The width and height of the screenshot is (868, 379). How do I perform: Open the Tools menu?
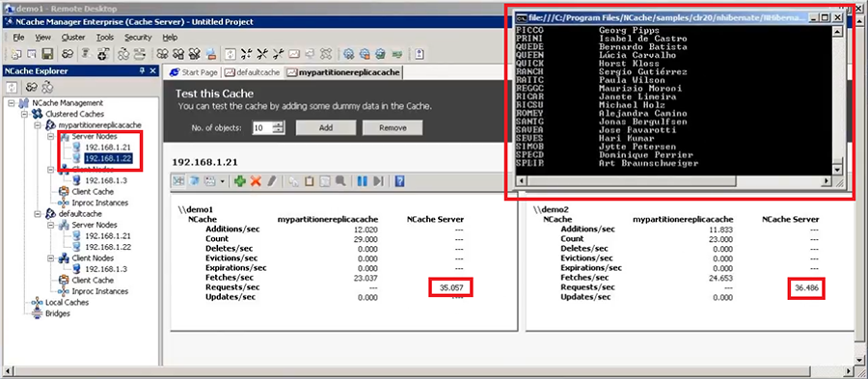coord(104,38)
